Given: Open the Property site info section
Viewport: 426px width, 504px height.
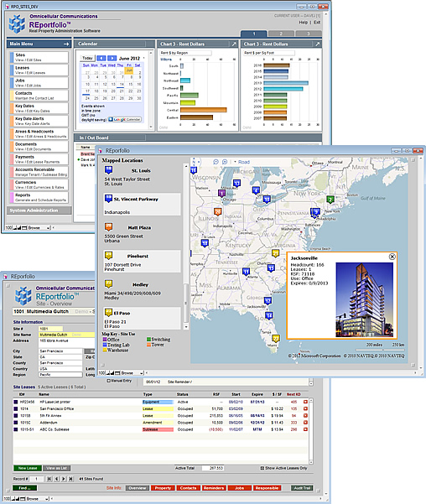Looking at the screenshot, I should click(163, 488).
